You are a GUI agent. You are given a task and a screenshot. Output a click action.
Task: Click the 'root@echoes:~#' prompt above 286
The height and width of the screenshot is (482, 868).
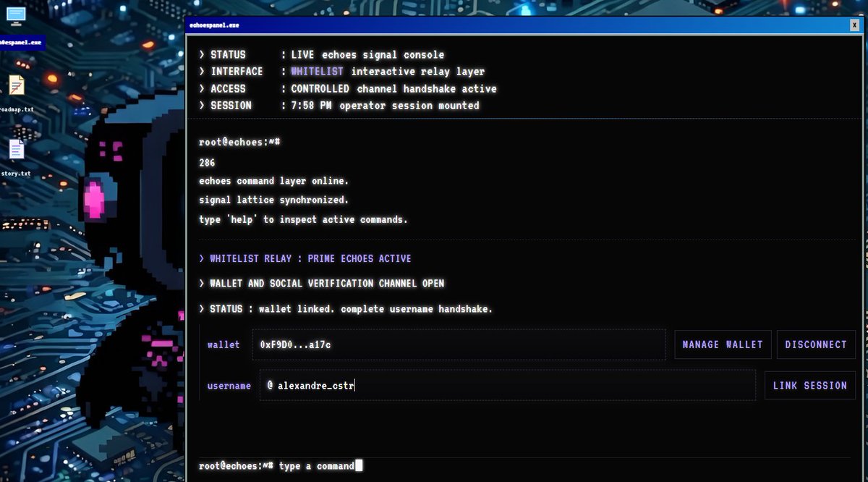click(x=239, y=142)
